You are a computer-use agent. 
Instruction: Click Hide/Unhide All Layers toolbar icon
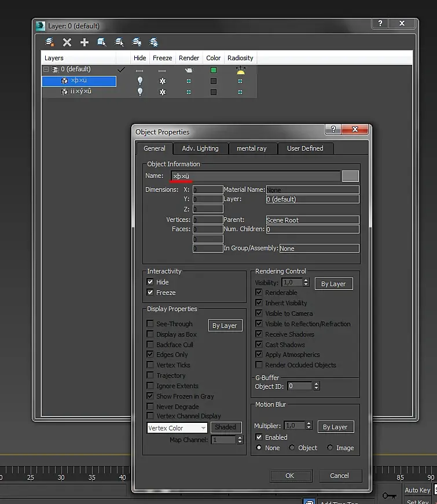point(137,42)
